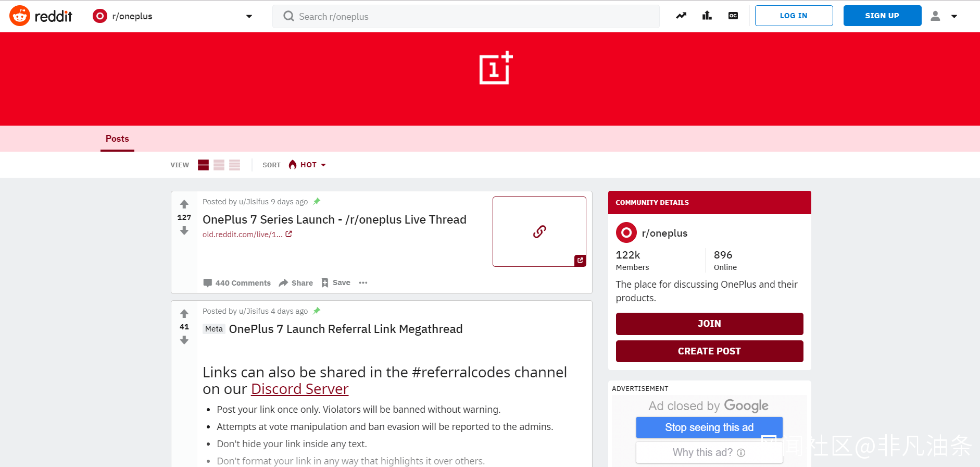980x467 pixels.
Task: Select the Posts tab
Action: click(x=117, y=139)
